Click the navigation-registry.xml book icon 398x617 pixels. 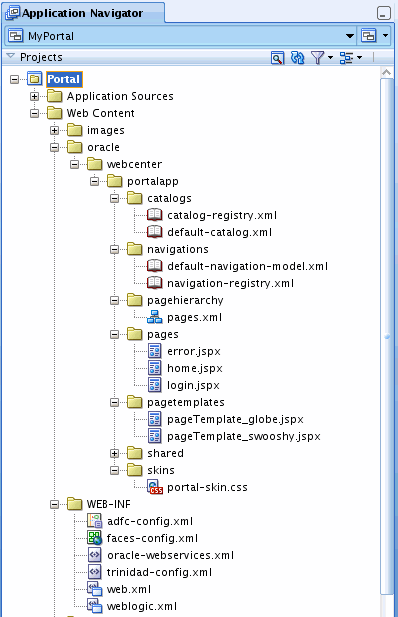tap(154, 283)
